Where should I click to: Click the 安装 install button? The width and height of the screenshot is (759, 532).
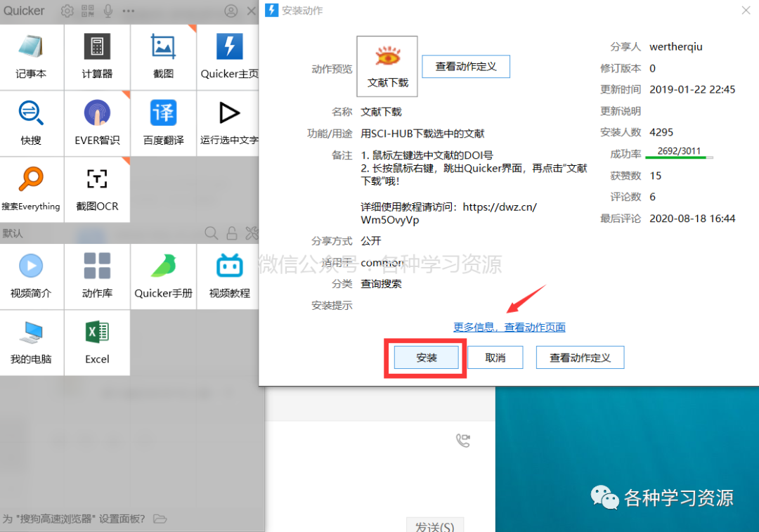click(426, 358)
